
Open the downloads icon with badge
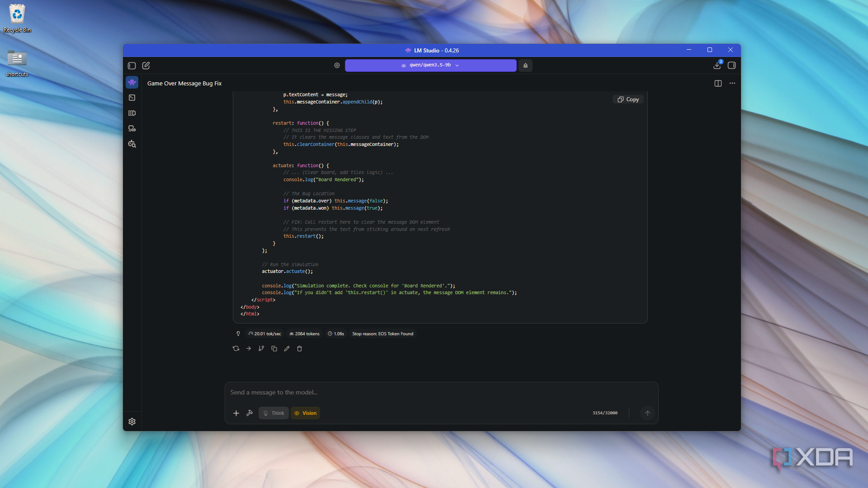tap(717, 65)
